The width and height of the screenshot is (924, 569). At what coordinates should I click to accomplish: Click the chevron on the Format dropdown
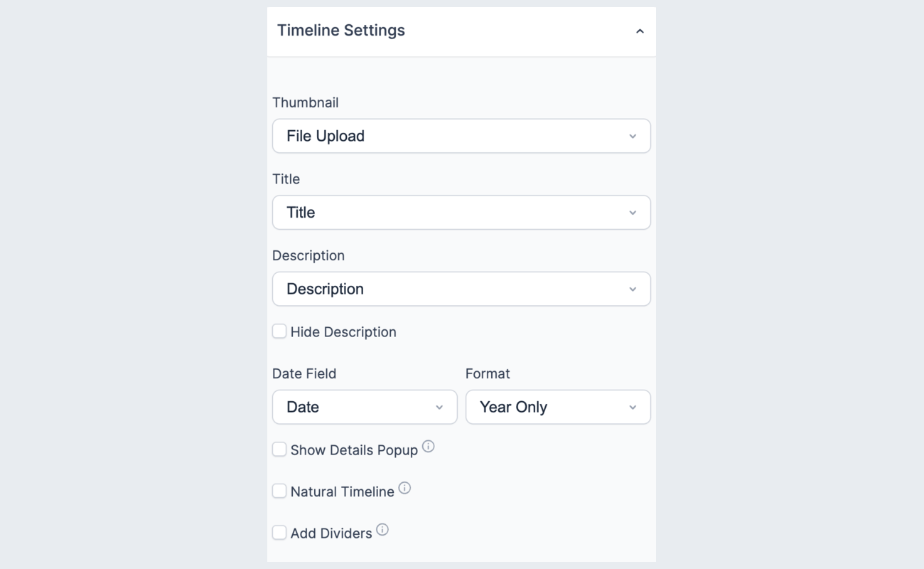pos(633,407)
